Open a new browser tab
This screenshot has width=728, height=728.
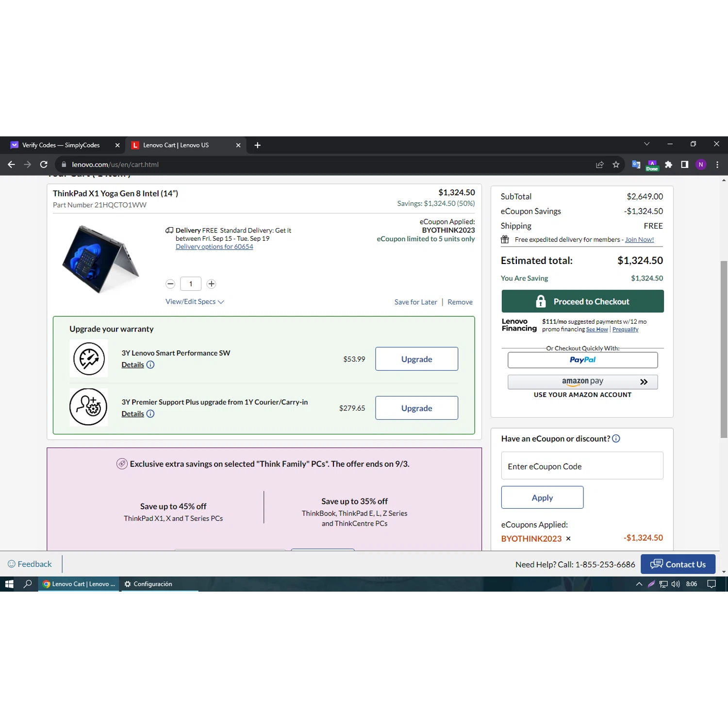[258, 145]
